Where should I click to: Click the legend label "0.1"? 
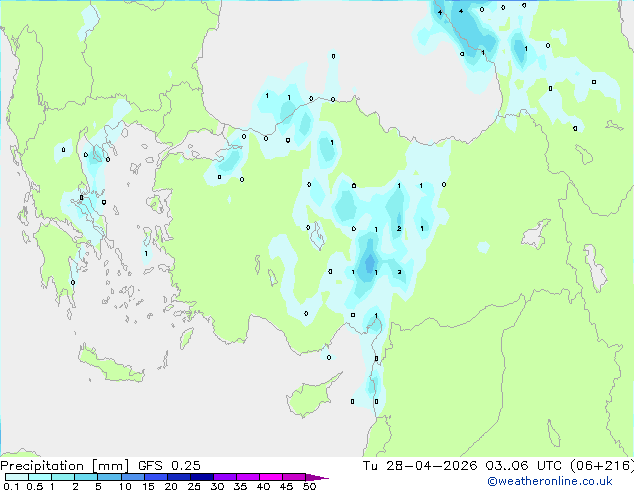11,486
